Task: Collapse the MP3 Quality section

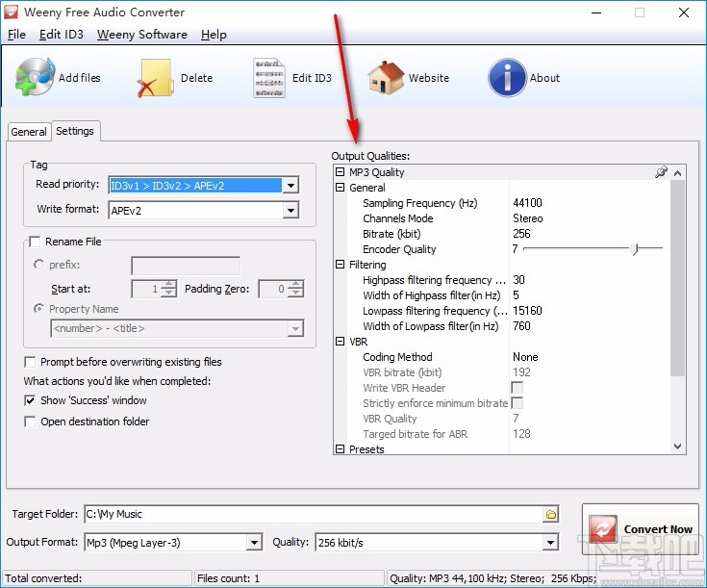Action: click(340, 172)
